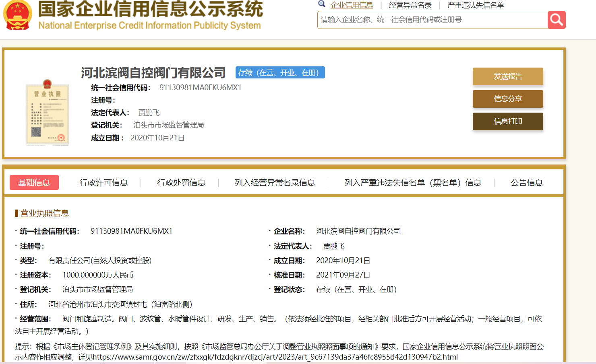Screen dimensions: 596x364
Task: Select the 经营异常名录 search category
Action: (x=410, y=5)
